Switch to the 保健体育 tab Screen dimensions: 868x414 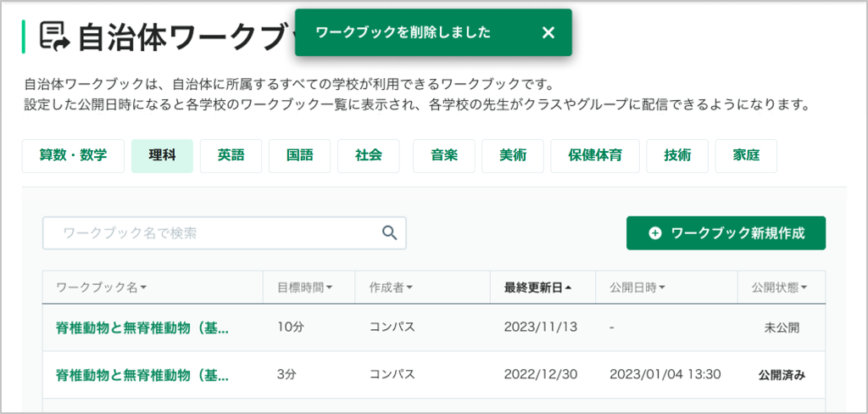(595, 156)
